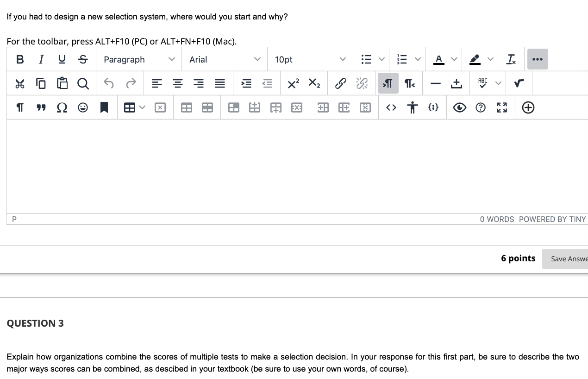Open the emoticons picker
The height and width of the screenshot is (379, 588).
[82, 107]
